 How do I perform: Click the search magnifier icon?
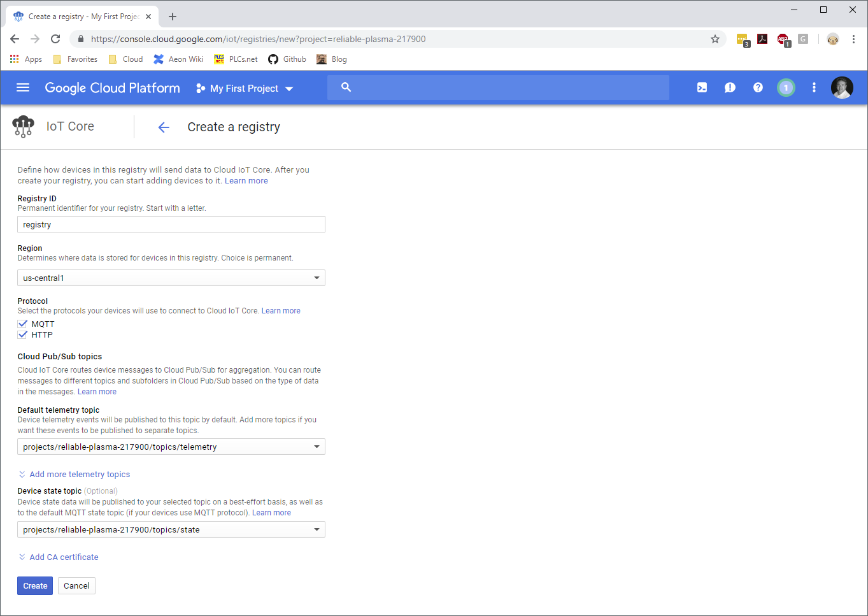(346, 87)
